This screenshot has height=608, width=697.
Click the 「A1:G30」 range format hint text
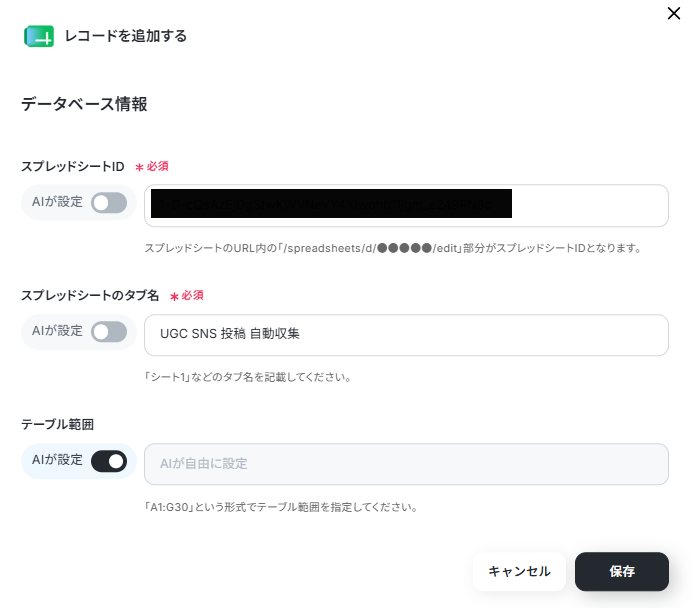click(281, 507)
